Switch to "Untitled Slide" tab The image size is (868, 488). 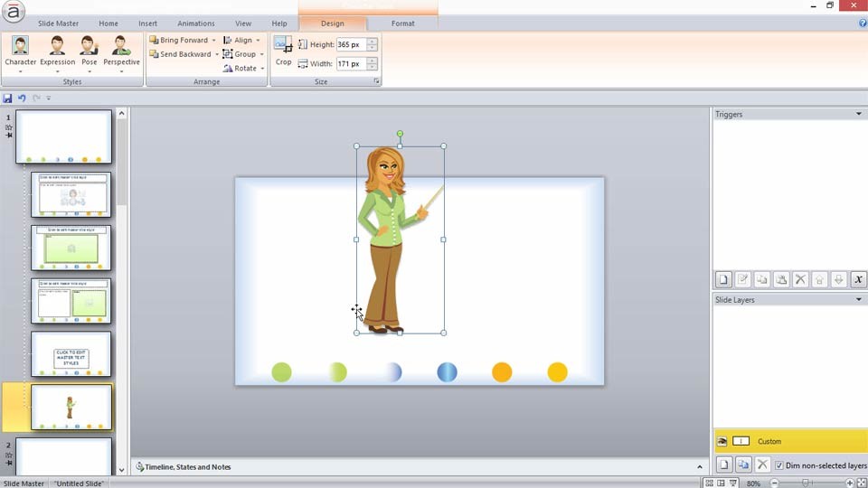pyautogui.click(x=79, y=483)
